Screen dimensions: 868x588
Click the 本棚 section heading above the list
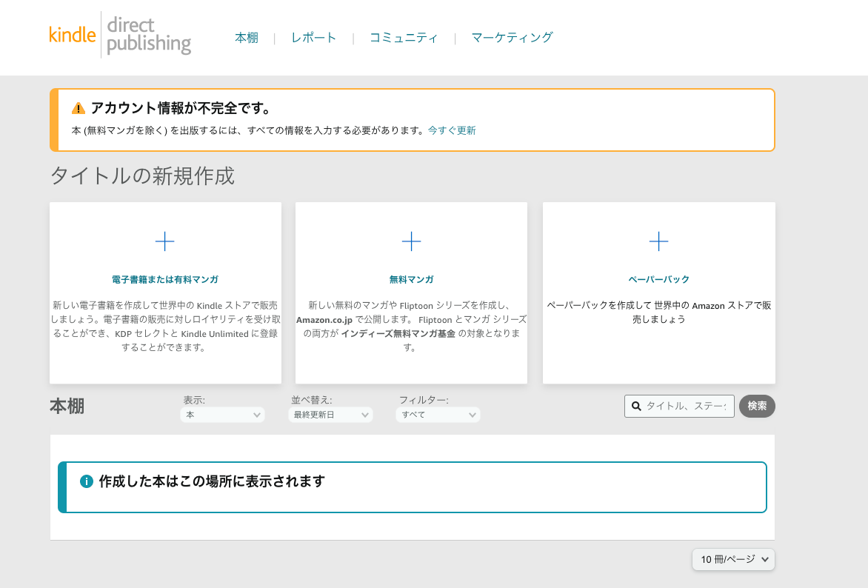click(67, 407)
